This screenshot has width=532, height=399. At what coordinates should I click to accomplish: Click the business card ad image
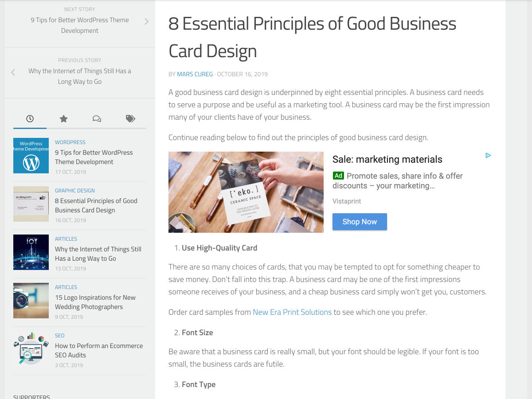(x=246, y=192)
